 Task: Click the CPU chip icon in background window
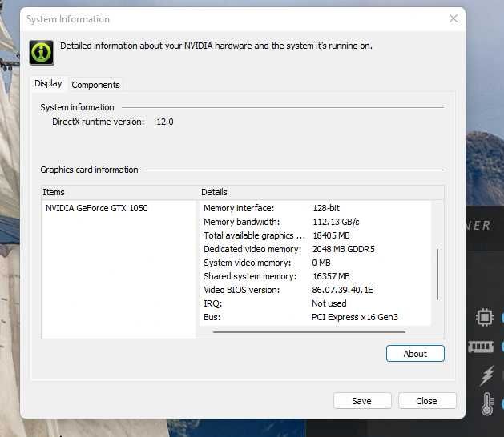(485, 317)
